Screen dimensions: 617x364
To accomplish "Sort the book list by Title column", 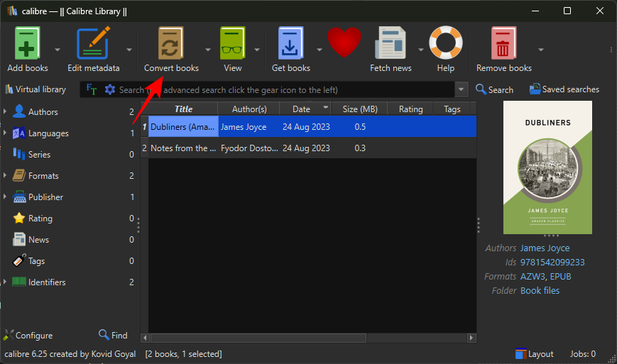I will pos(183,109).
